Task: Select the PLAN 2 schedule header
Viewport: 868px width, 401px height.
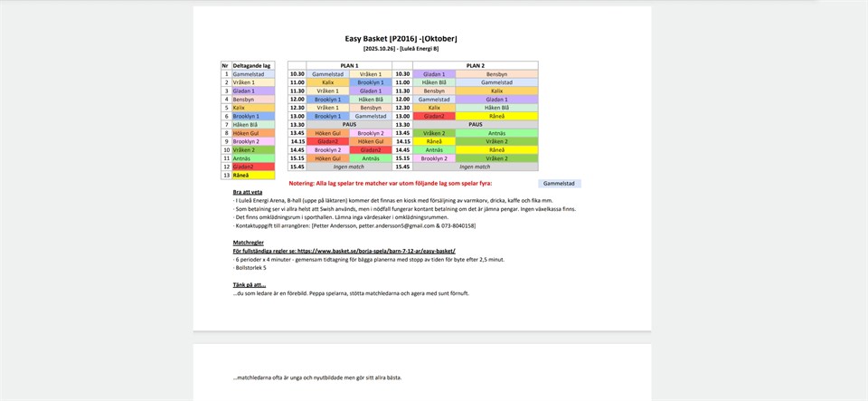Action: (x=475, y=66)
